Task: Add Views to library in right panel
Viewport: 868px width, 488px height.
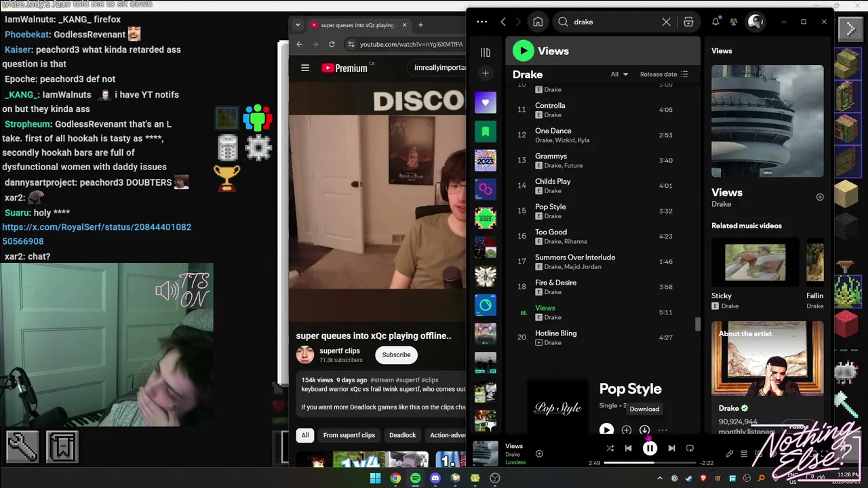Action: click(820, 197)
